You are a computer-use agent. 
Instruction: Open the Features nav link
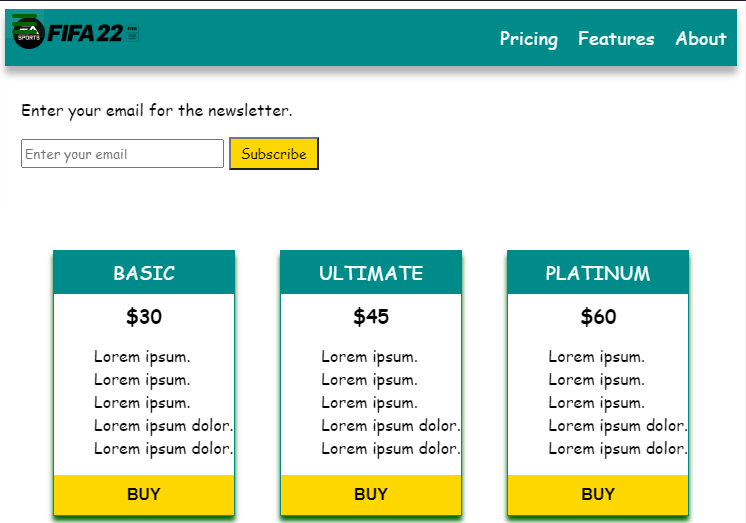click(x=616, y=39)
